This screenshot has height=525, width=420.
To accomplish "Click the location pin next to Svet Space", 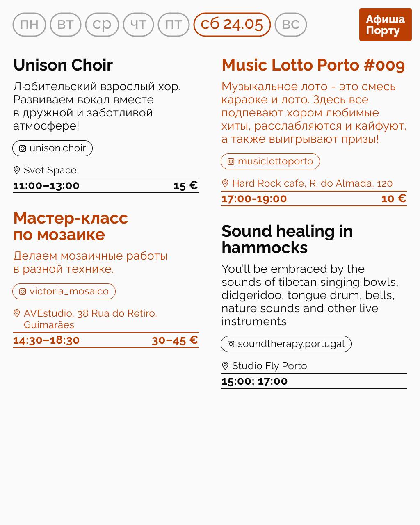I will [17, 170].
